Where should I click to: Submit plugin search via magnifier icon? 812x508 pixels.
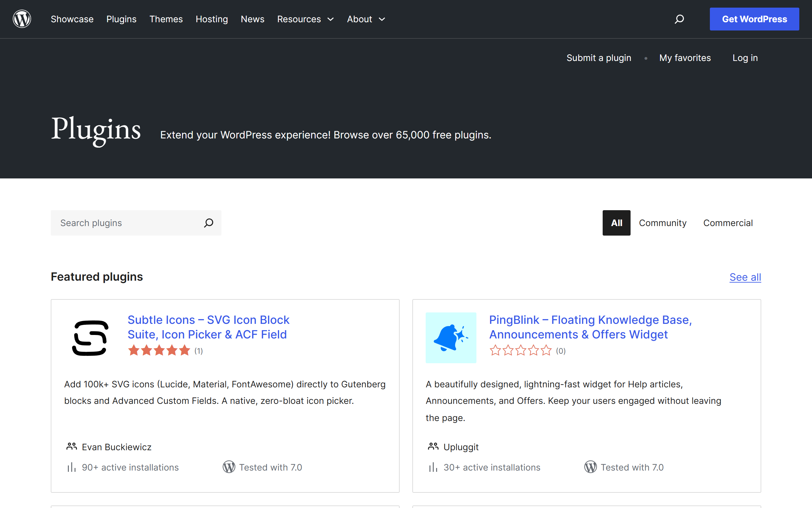[208, 223]
